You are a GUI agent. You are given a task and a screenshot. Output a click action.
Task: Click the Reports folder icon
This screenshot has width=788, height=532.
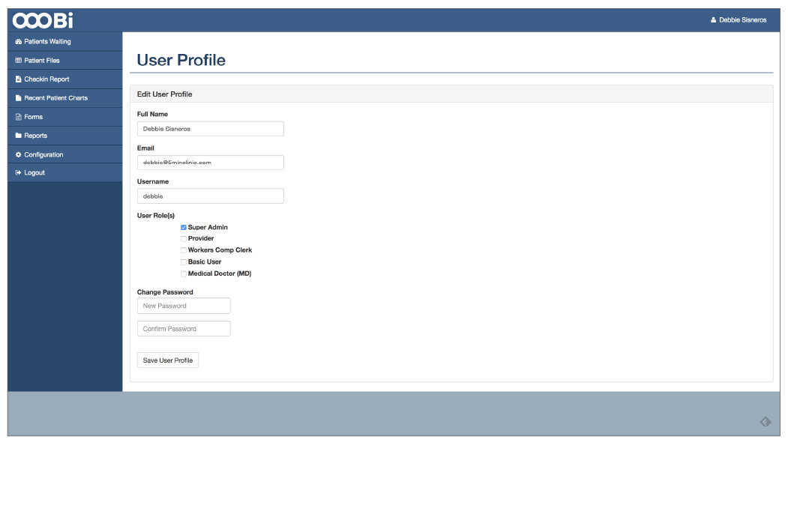19,136
